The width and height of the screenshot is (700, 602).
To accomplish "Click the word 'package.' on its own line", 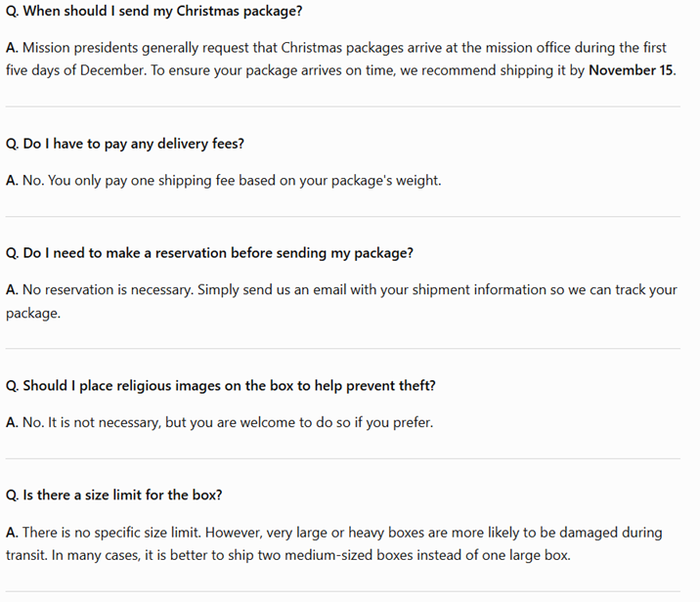I will (x=33, y=314).
